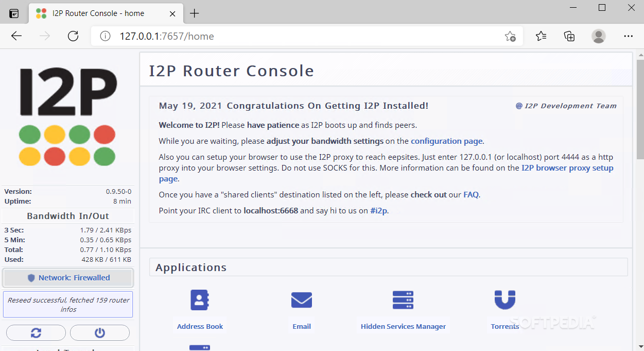The width and height of the screenshot is (644, 351).
Task: Open the Collections icon in toolbar
Action: coord(569,36)
